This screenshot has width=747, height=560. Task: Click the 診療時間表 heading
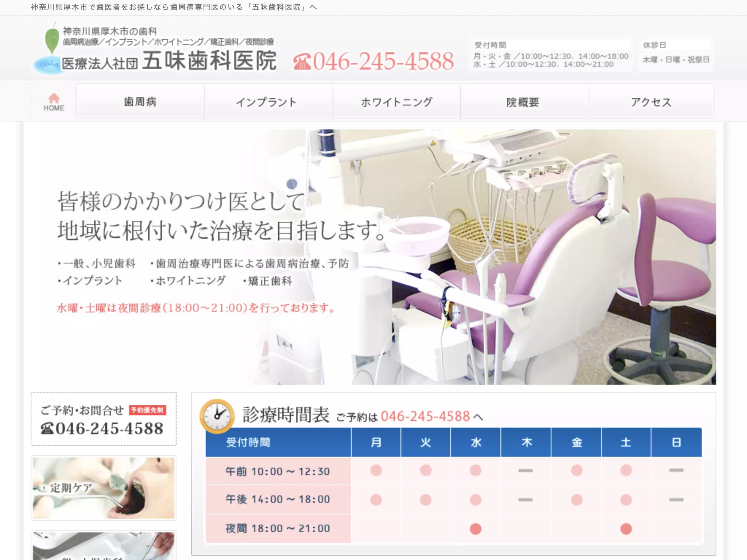coord(286,415)
